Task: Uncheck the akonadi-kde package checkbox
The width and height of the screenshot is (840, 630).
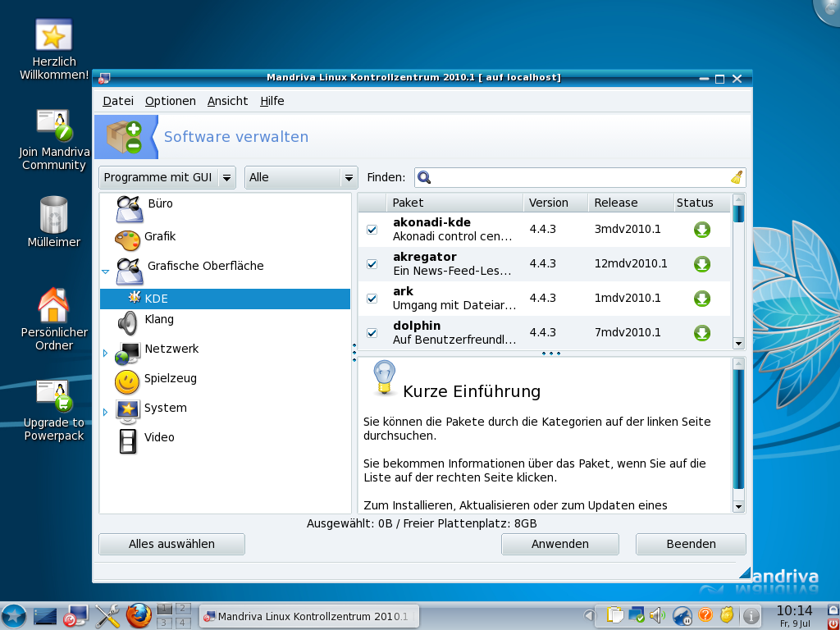Action: [372, 230]
